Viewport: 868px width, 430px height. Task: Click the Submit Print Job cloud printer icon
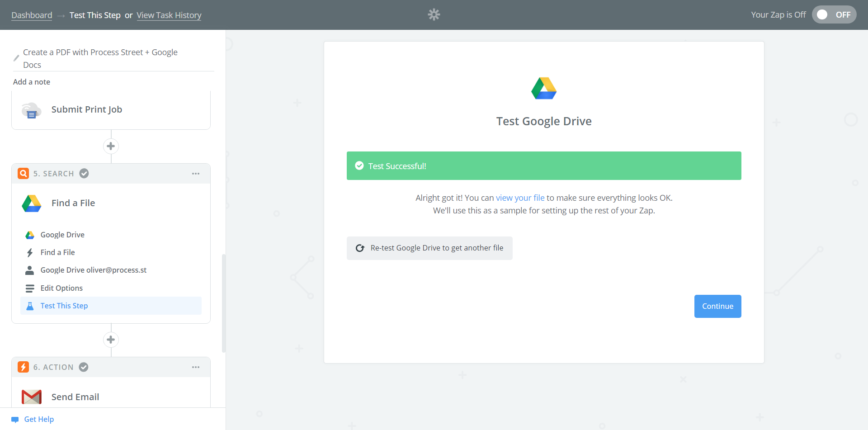pyautogui.click(x=31, y=110)
